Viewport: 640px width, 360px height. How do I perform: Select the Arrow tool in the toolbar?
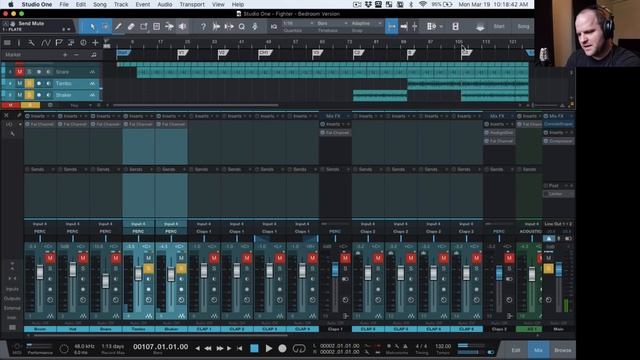[93, 27]
